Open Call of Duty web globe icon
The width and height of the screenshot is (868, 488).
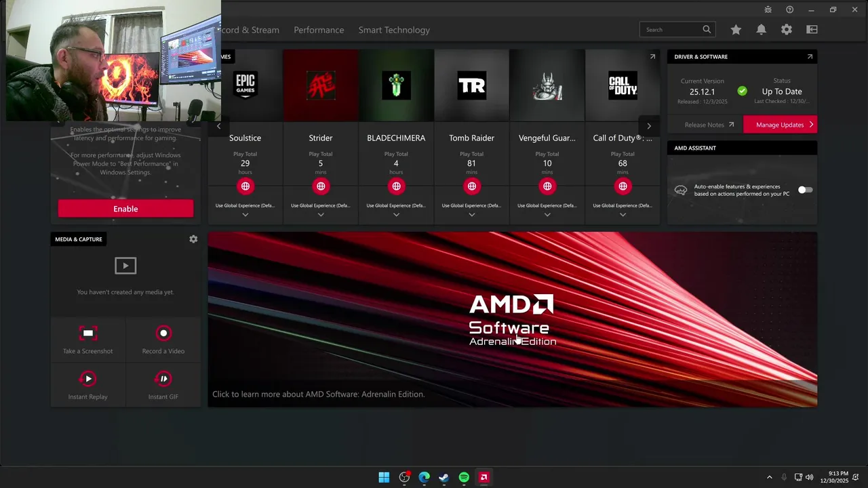click(x=623, y=186)
